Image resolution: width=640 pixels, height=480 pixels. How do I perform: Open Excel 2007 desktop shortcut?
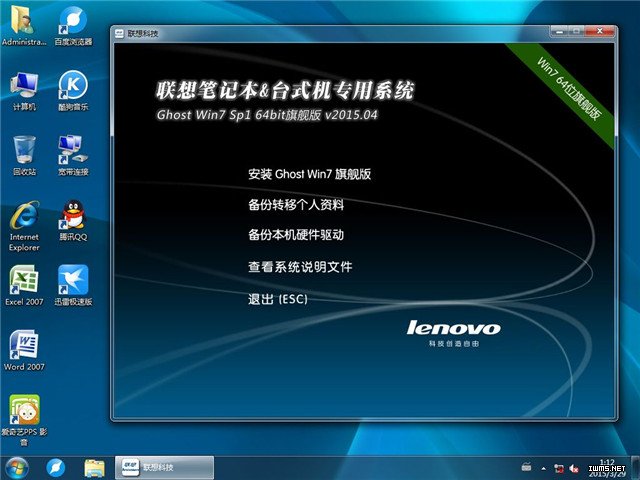pos(24,285)
